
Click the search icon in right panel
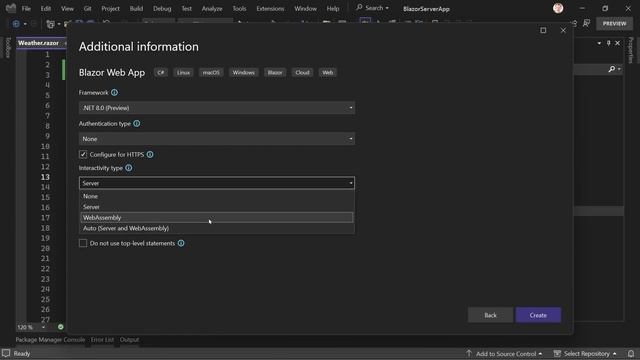611,69
